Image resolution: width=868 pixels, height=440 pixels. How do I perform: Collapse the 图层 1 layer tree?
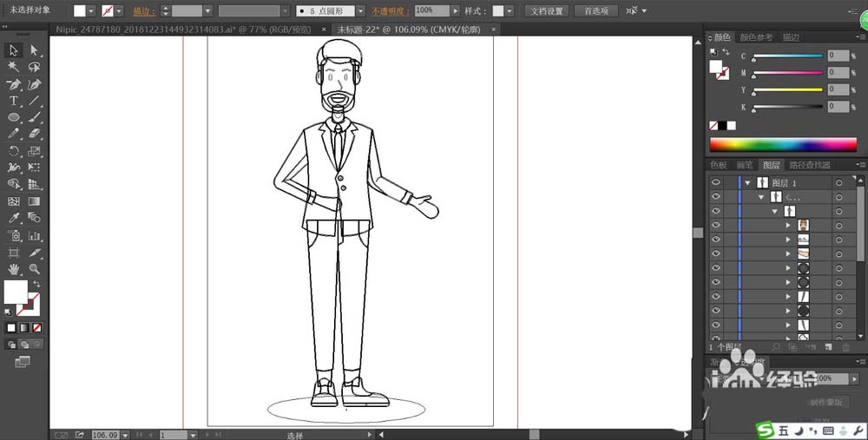748,182
